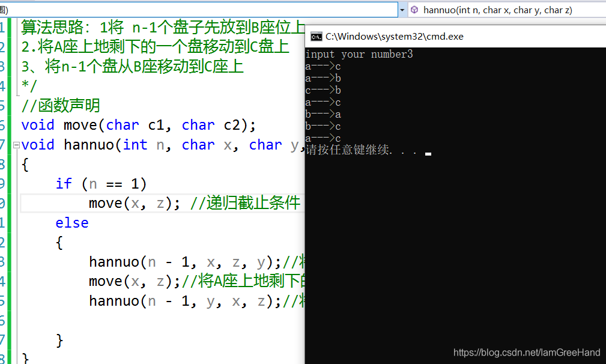This screenshot has height=364, width=606.
Task: Click the 'b--->c' console output line
Action: click(x=323, y=126)
